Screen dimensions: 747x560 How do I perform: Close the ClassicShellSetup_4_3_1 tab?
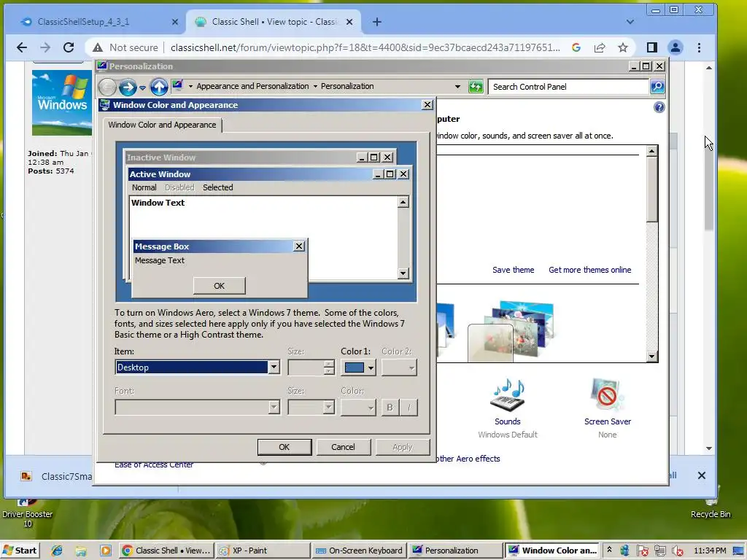point(175,22)
